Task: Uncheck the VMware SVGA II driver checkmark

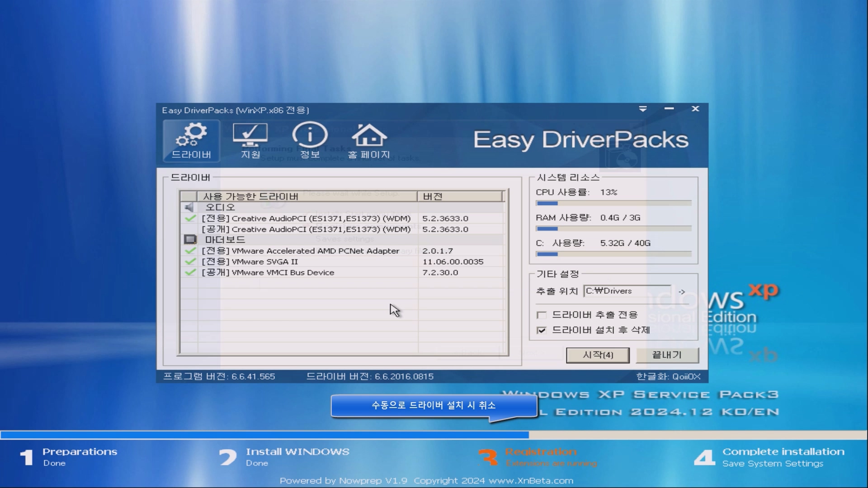Action: pos(190,262)
